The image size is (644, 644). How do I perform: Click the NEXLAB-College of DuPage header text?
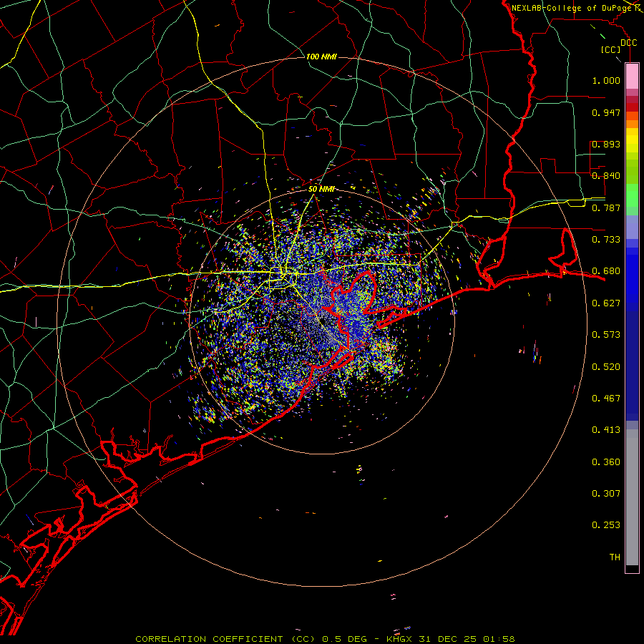[x=571, y=8]
